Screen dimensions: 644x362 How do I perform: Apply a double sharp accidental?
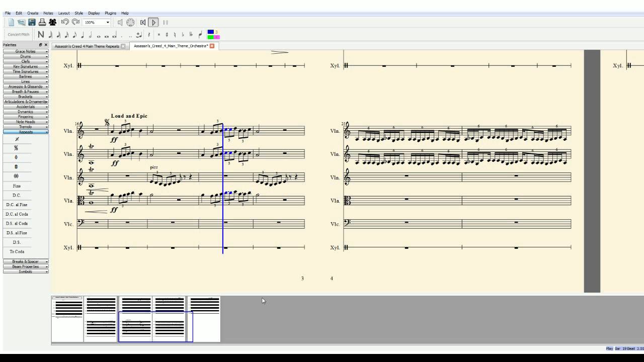[159, 35]
